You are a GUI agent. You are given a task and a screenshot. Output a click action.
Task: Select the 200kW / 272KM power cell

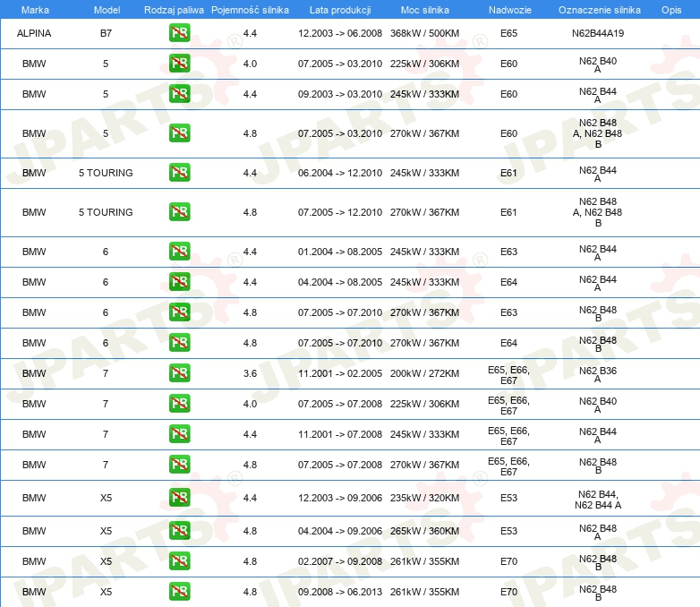coord(424,373)
